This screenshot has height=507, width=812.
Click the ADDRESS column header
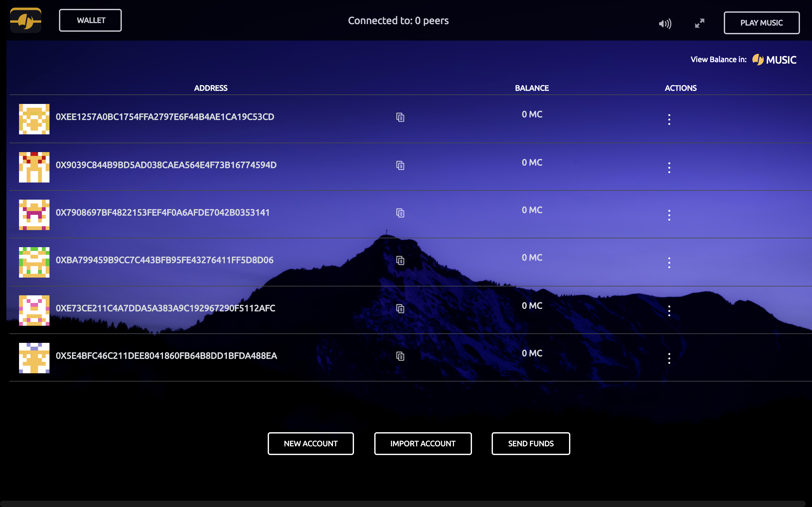pyautogui.click(x=210, y=88)
